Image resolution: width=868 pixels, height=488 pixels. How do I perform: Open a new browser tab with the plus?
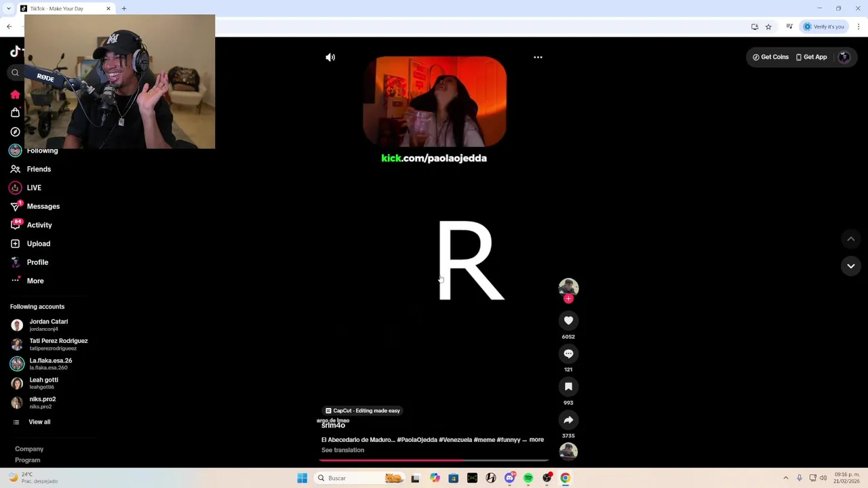click(124, 9)
